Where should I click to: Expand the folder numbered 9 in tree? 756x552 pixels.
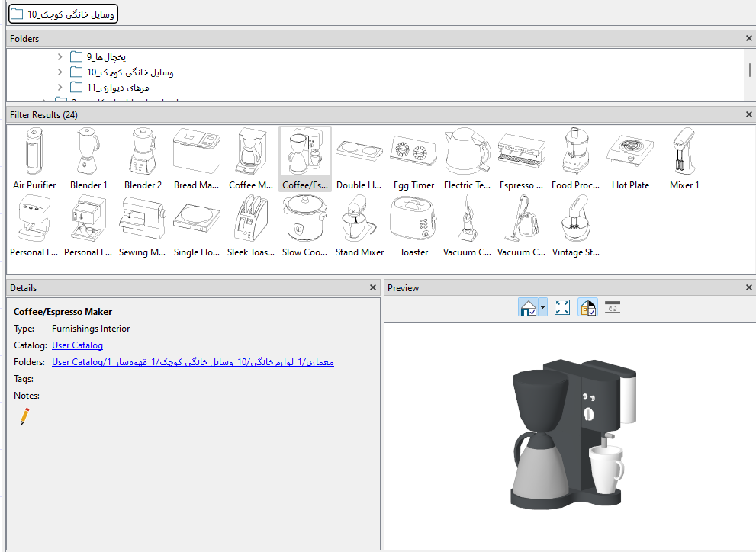61,57
